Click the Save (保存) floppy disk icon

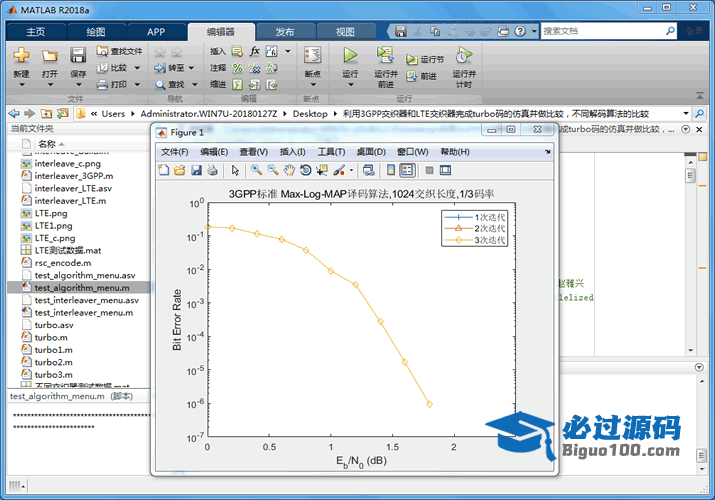(x=78, y=56)
